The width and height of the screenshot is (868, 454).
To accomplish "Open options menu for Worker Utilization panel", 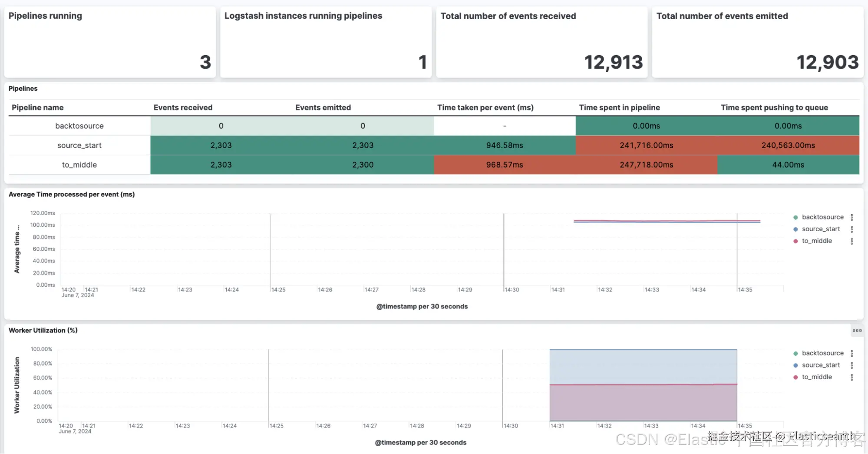I will point(857,331).
